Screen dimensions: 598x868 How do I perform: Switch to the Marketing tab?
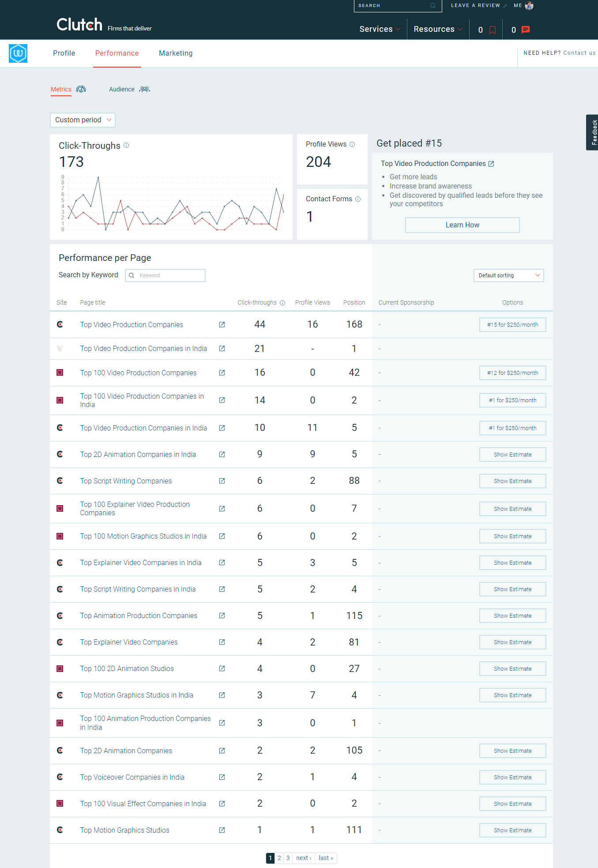click(x=176, y=53)
